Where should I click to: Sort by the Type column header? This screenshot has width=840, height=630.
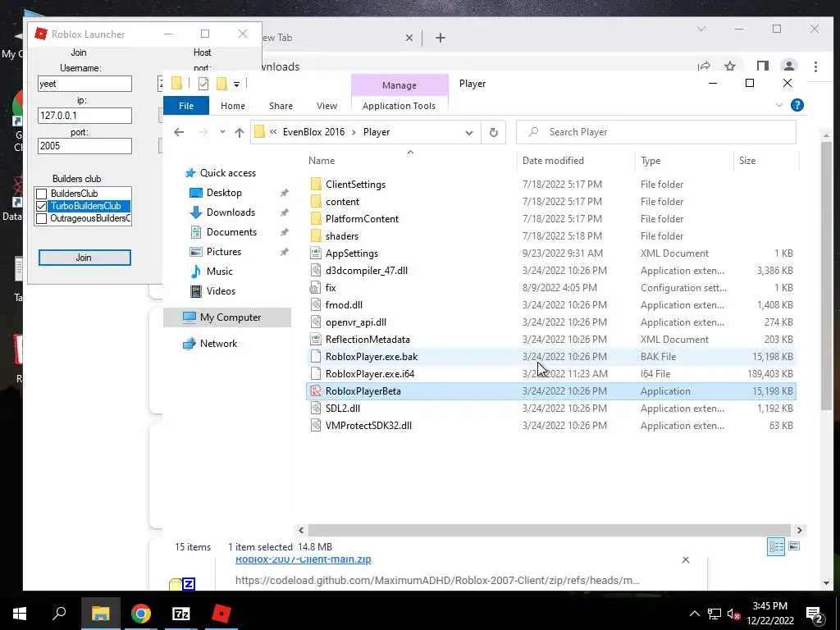click(x=651, y=161)
